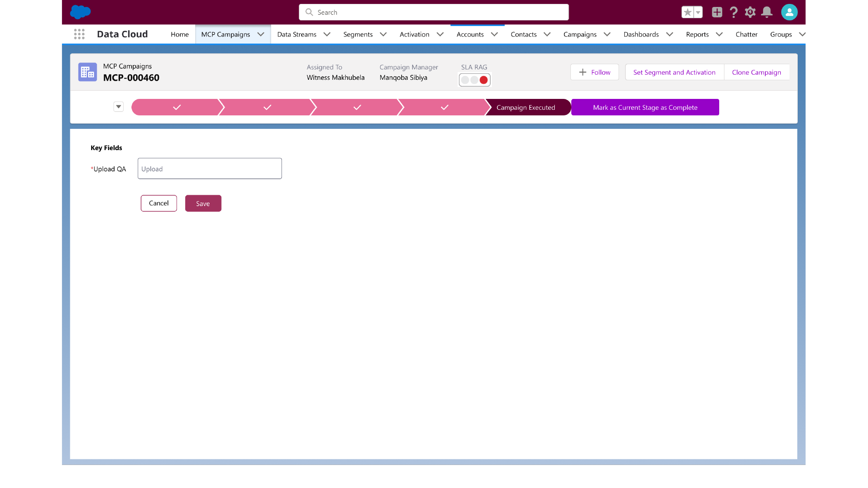Open the Help question mark icon
The width and height of the screenshot is (868, 488).
[x=734, y=12]
